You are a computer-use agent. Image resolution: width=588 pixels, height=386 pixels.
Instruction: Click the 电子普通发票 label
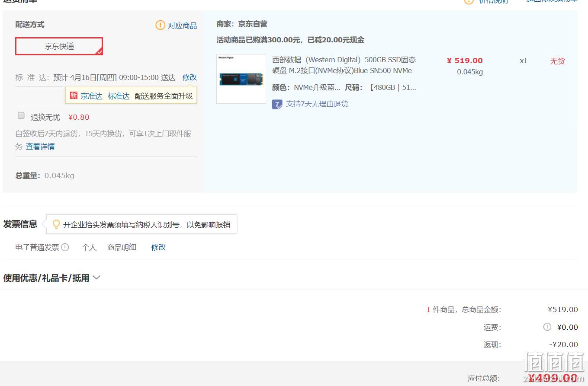coord(37,247)
